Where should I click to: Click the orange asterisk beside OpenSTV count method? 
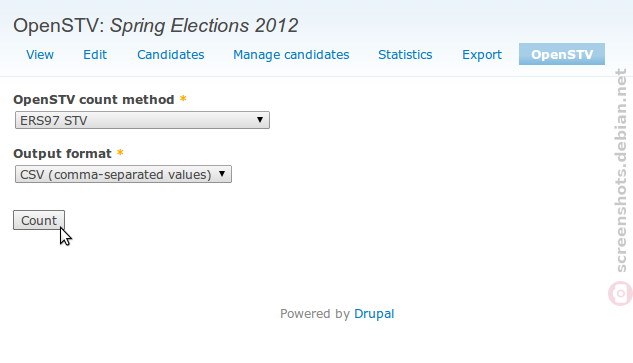pos(183,99)
